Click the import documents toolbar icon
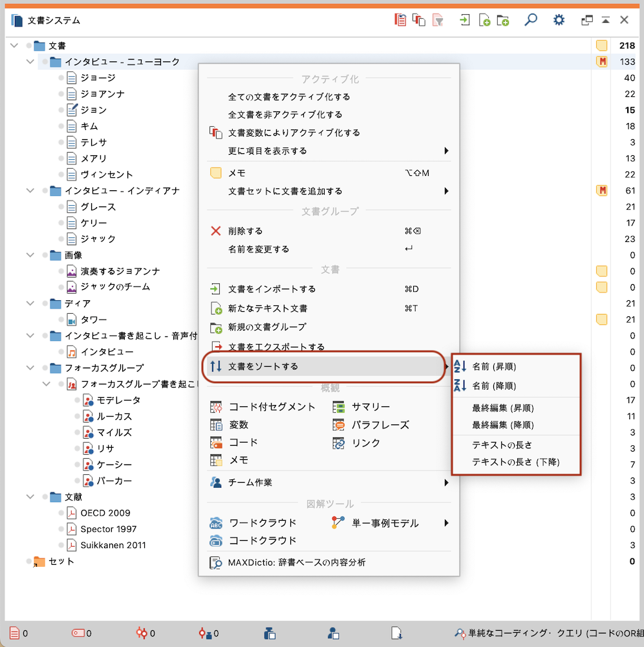The width and height of the screenshot is (644, 647). click(464, 20)
